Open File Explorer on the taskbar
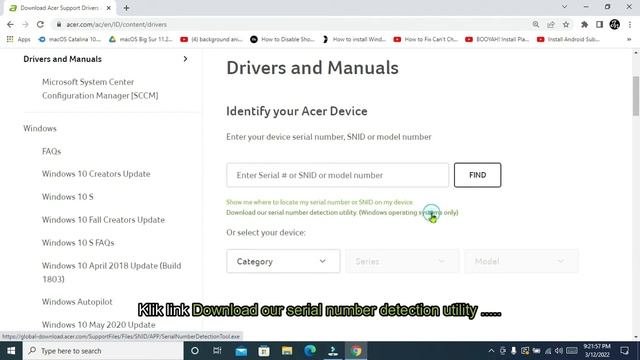The image size is (640, 360). click(287, 351)
